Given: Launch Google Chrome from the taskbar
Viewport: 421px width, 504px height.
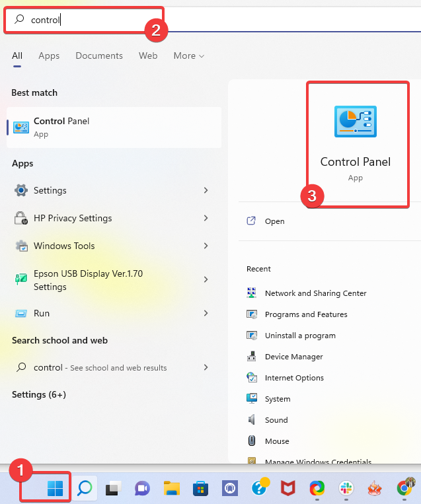Looking at the screenshot, I should (x=404, y=488).
